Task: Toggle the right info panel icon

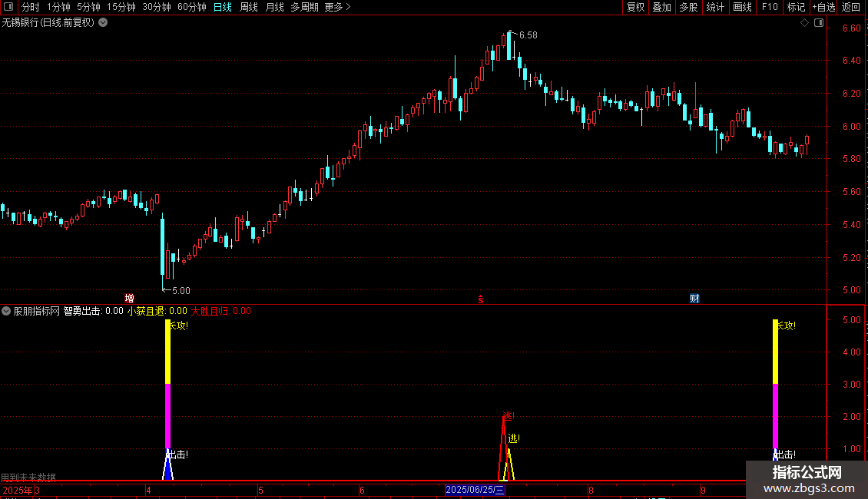Action: click(x=819, y=23)
